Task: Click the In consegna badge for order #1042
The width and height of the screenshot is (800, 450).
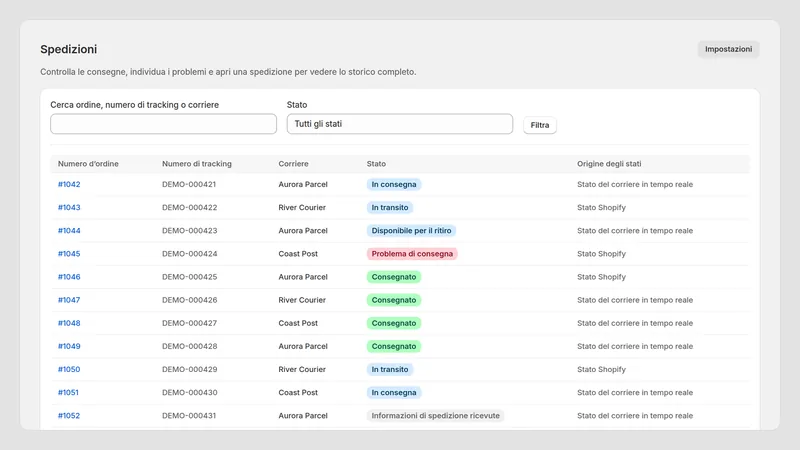Action: pos(394,184)
